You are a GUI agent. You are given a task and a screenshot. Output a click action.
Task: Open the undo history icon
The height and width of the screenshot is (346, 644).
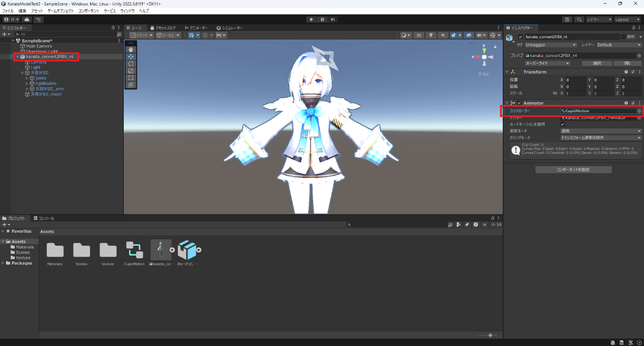(x=567, y=20)
